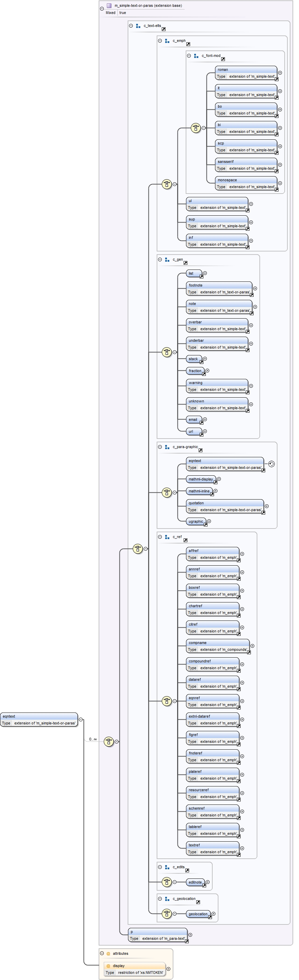Click the choice compositor icon inside c_gen
Image resolution: width=299 pixels, height=980 pixels.
pos(167,352)
